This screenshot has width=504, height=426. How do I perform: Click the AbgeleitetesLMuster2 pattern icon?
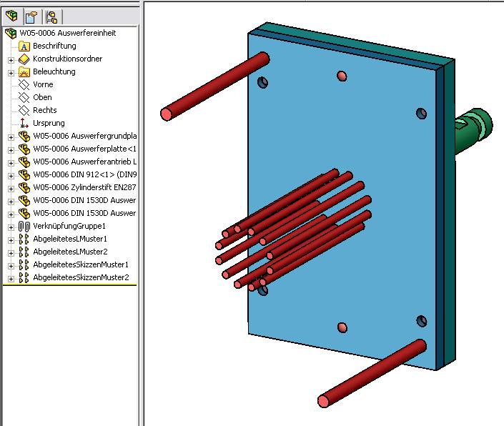[x=24, y=252]
